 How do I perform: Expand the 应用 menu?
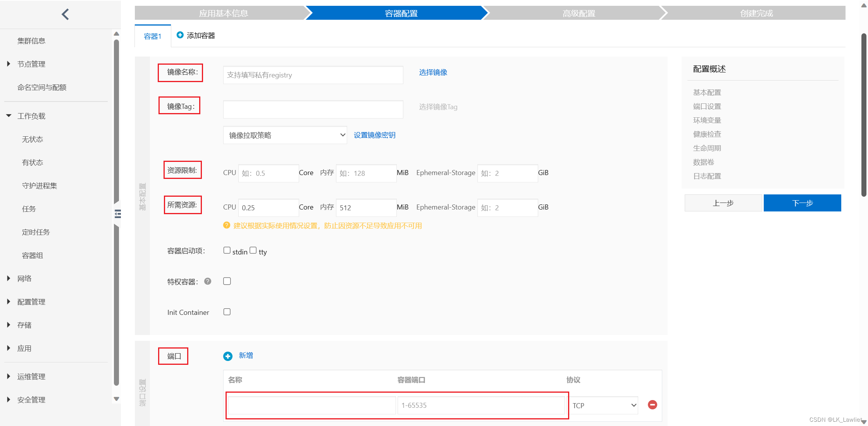(9, 348)
